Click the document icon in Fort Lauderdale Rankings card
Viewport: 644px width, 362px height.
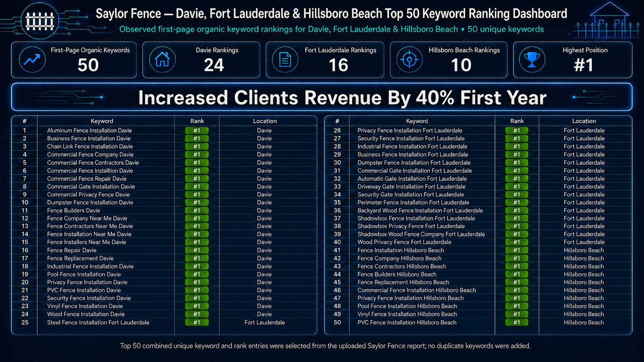point(285,60)
